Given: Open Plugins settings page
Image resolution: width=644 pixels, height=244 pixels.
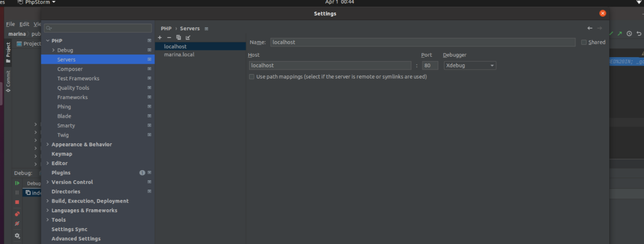Looking at the screenshot, I should pyautogui.click(x=61, y=173).
